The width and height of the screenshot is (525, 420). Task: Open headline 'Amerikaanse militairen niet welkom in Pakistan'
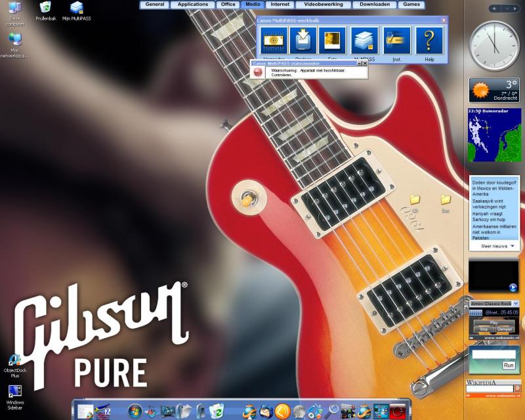click(x=494, y=232)
